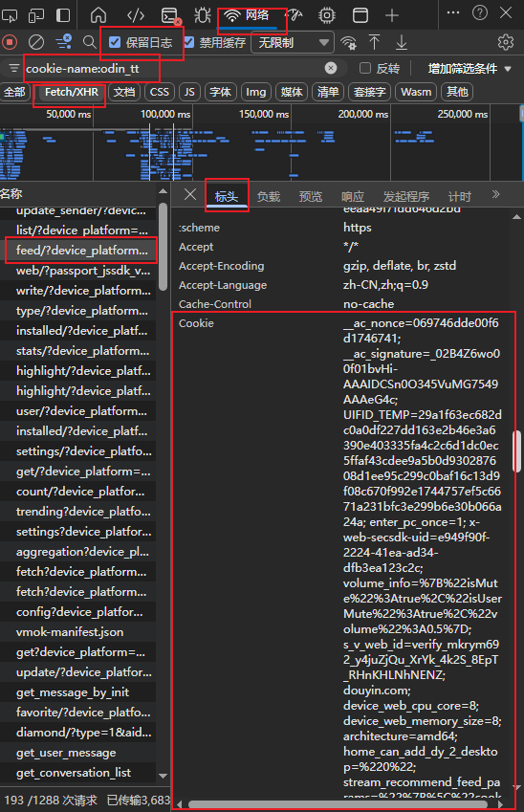Clear the network log
The height and width of the screenshot is (812, 524).
(35, 42)
